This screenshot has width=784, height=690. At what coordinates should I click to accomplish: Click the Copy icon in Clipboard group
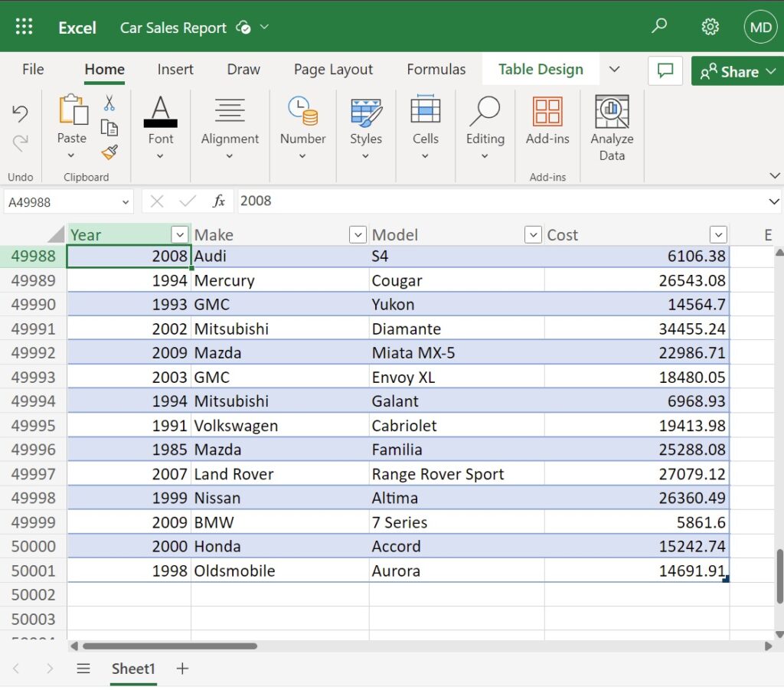click(x=109, y=129)
